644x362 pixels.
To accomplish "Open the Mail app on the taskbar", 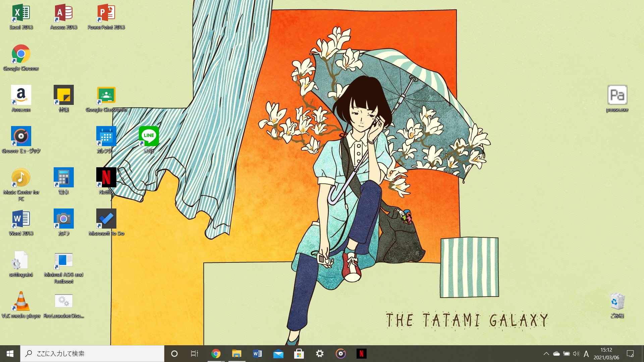I will 278,354.
